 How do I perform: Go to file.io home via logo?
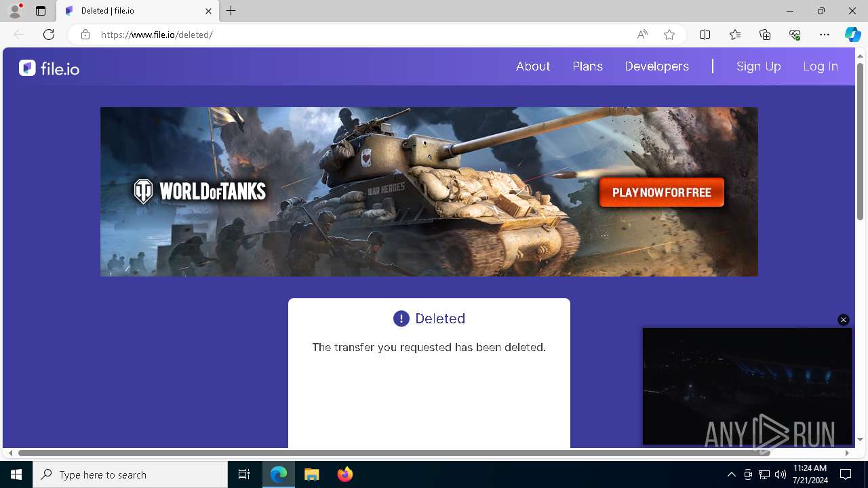(49, 68)
